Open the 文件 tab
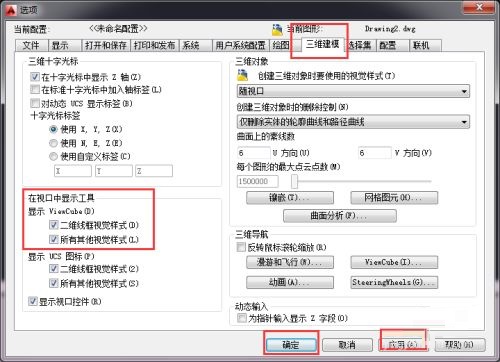 31,45
